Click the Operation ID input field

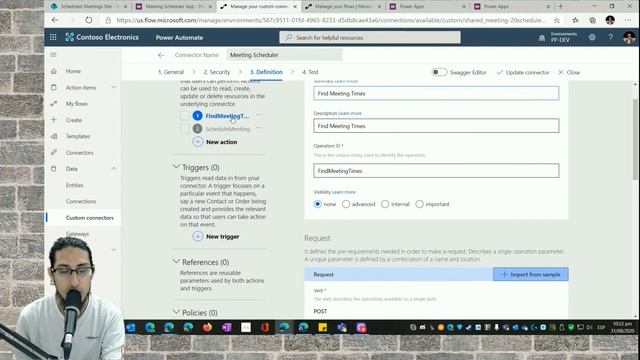tap(436, 171)
